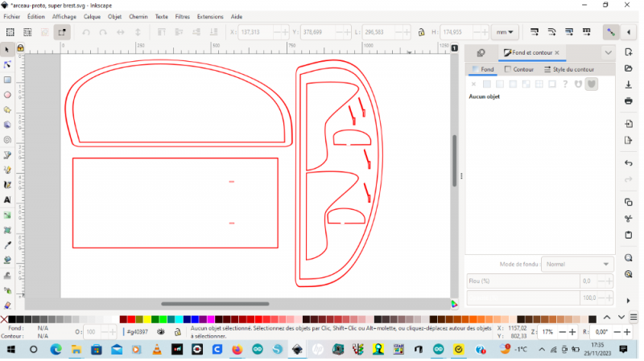Click the Cut scissors icon
Screen dimensions: 644x361
(629, 219)
